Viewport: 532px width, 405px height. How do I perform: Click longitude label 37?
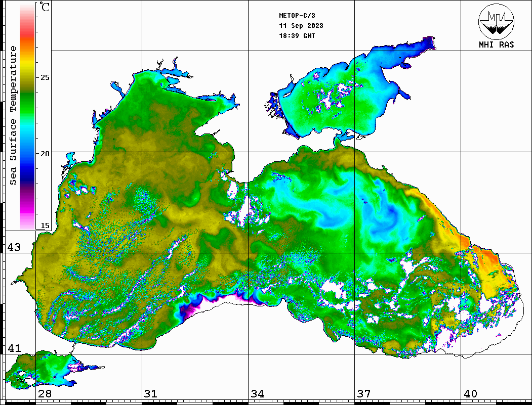point(364,394)
